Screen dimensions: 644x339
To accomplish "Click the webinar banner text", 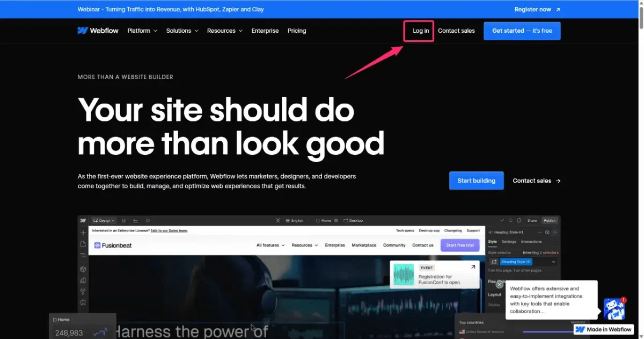I will (171, 9).
